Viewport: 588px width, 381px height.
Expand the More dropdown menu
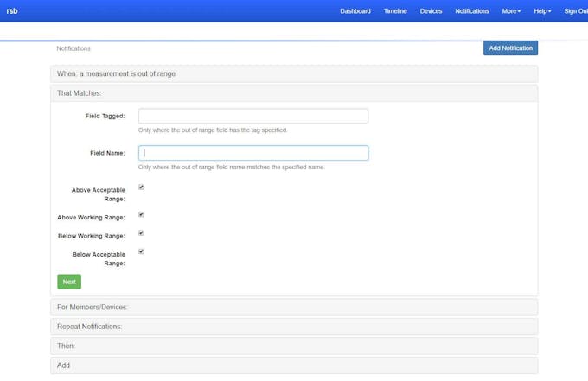pyautogui.click(x=511, y=11)
